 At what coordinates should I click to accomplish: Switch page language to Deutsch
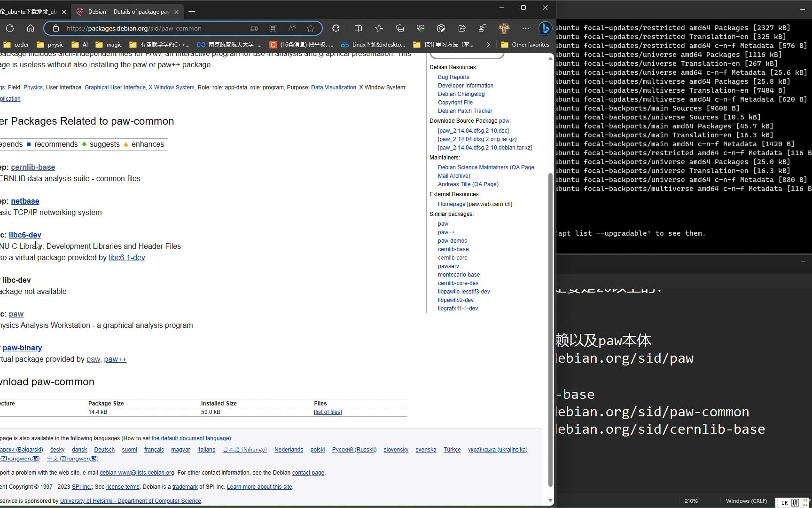104,450
